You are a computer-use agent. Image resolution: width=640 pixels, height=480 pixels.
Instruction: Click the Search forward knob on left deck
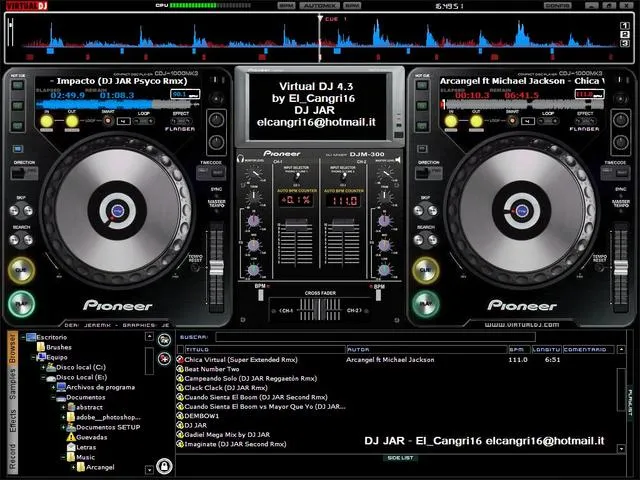pyautogui.click(x=28, y=240)
